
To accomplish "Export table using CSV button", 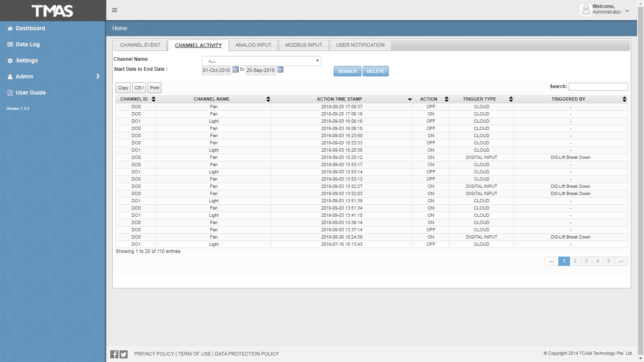I will tap(139, 88).
